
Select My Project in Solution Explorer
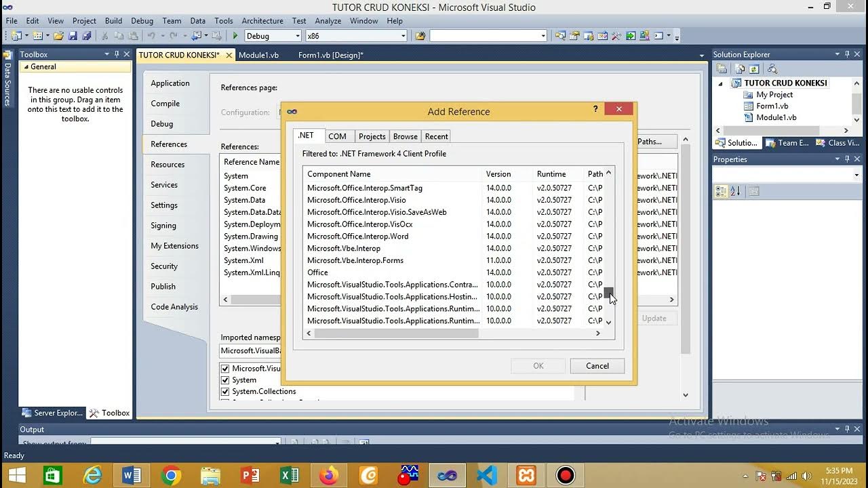pos(774,95)
